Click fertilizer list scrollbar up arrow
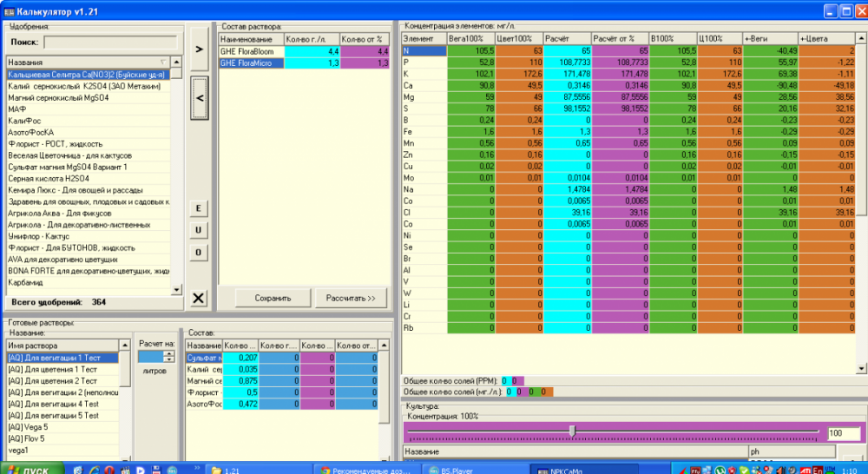 (x=176, y=62)
